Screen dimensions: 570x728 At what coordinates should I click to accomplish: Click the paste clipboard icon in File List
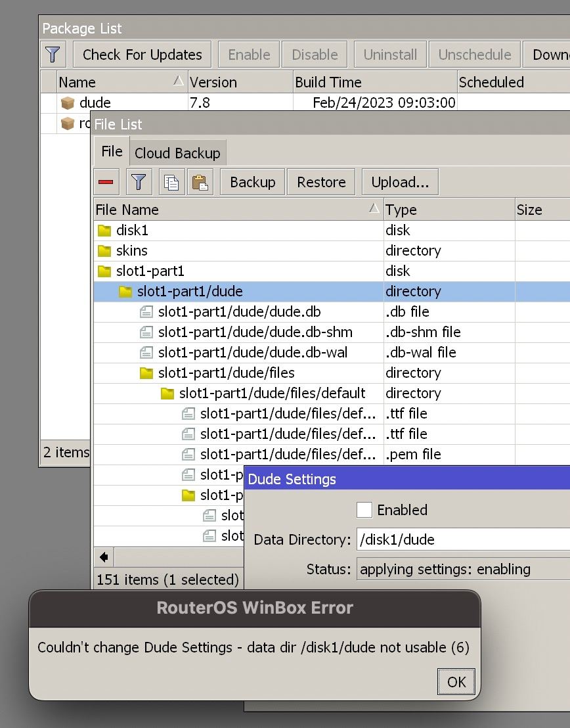(200, 182)
